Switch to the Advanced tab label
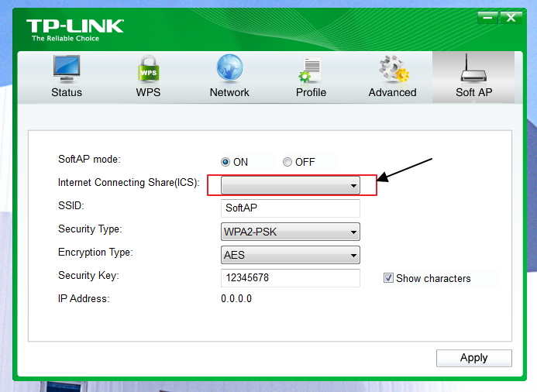Viewport: 537px width, 392px height. point(392,92)
